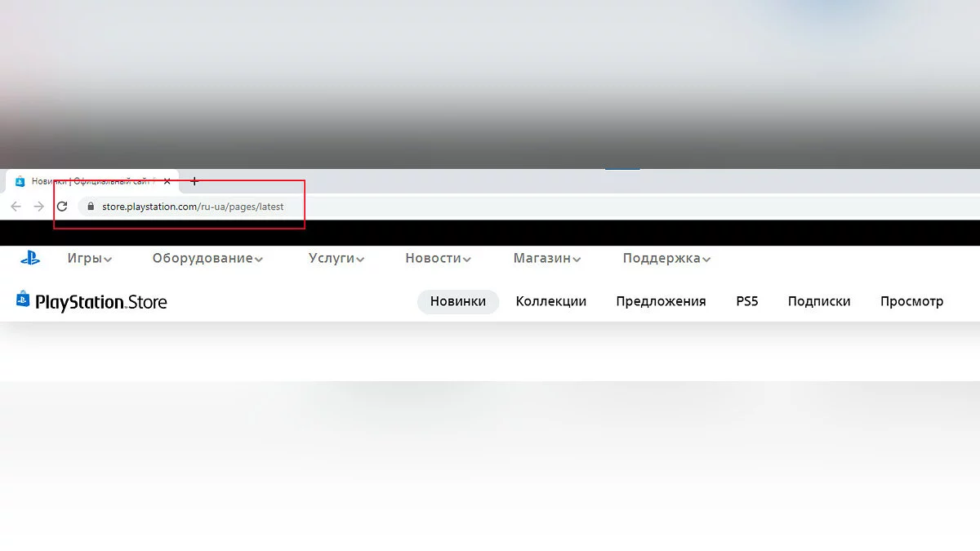The height and width of the screenshot is (551, 980).
Task: Click the PlayStation Store logo
Action: [x=91, y=301]
